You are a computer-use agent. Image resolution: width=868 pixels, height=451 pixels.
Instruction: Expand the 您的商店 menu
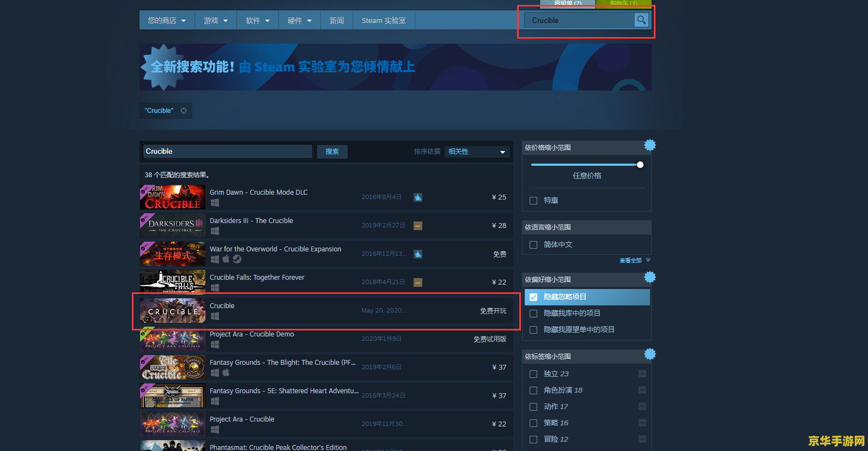coord(167,20)
